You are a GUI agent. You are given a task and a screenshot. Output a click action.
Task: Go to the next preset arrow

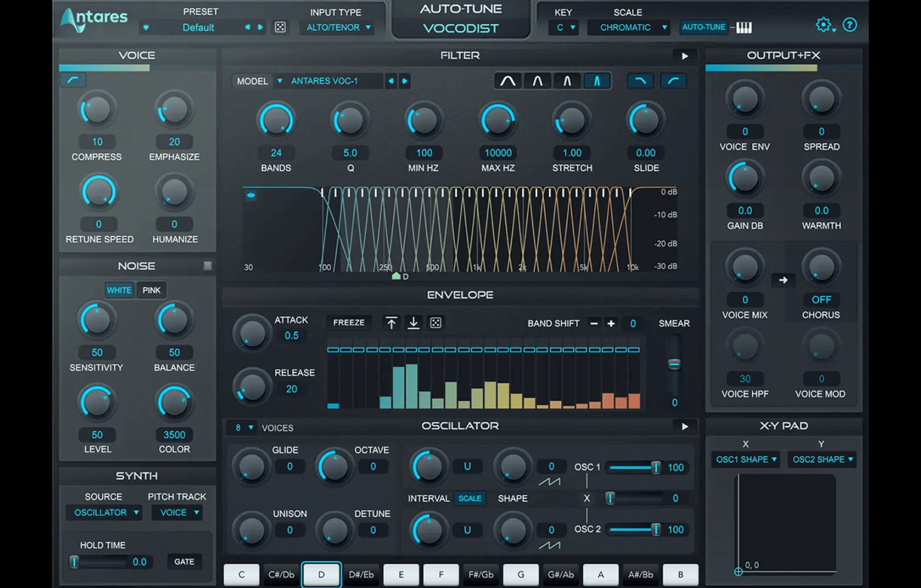[x=261, y=28]
